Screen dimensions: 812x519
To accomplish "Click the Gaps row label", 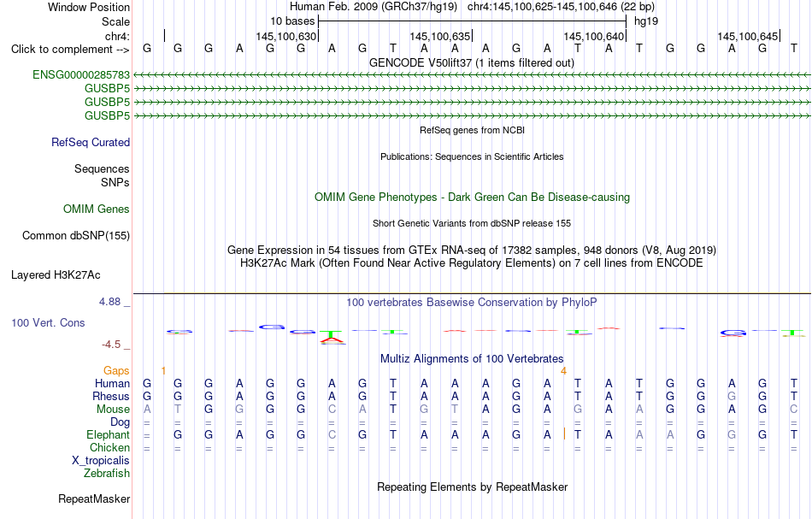I will point(116,371).
